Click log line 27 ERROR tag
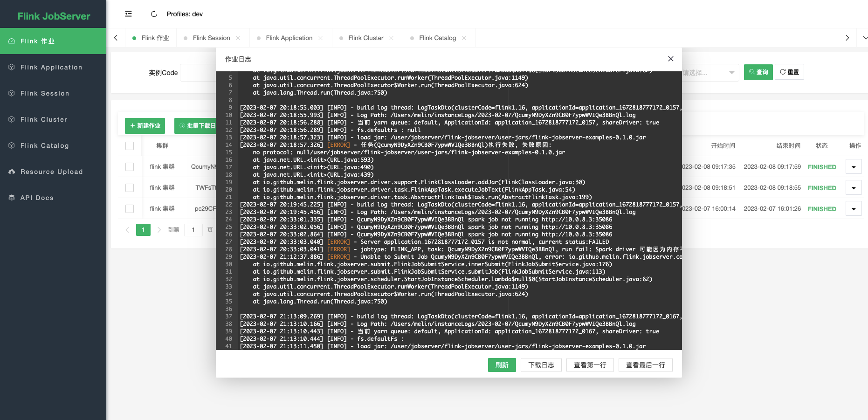 pyautogui.click(x=338, y=242)
